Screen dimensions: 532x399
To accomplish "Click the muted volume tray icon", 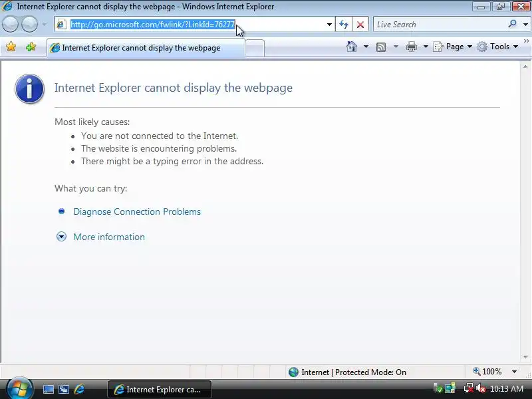I will tap(480, 388).
